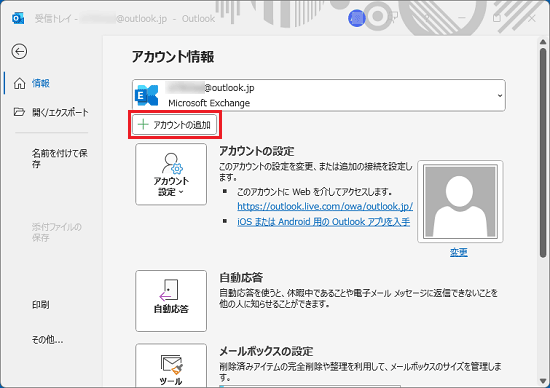Image resolution: width=550 pixels, height=388 pixels.
Task: Click the アカウントの設定 heading text
Action: pyautogui.click(x=256, y=151)
